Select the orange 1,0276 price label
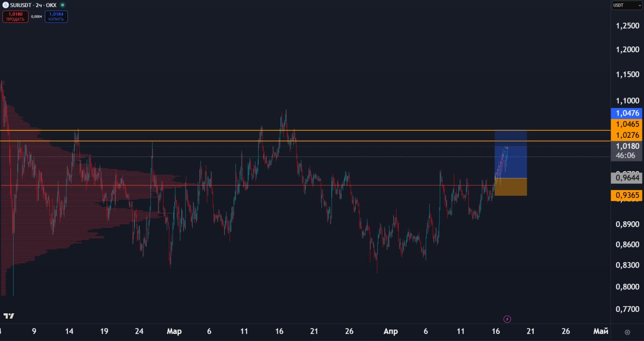The width and height of the screenshot is (644, 341). coord(626,135)
